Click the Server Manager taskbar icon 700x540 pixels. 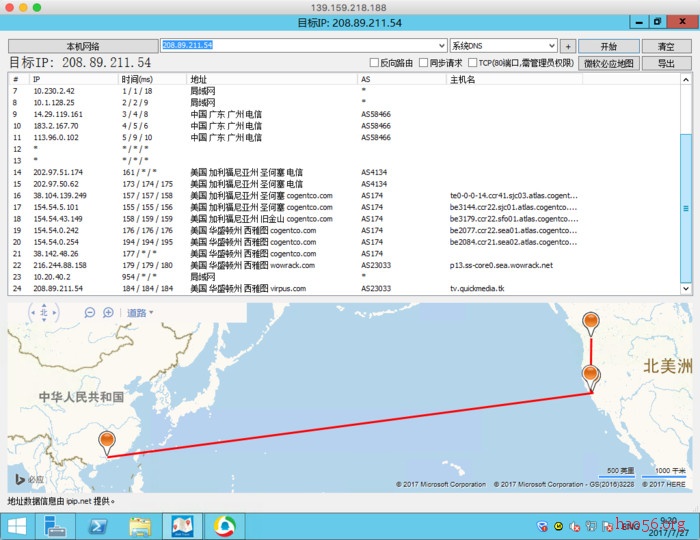pyautogui.click(x=53, y=525)
